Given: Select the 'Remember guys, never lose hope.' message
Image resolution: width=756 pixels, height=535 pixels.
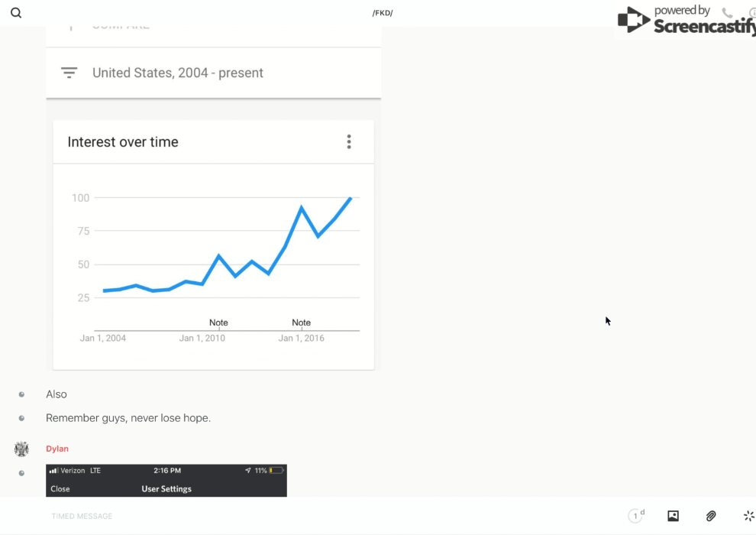Looking at the screenshot, I should click(x=128, y=418).
